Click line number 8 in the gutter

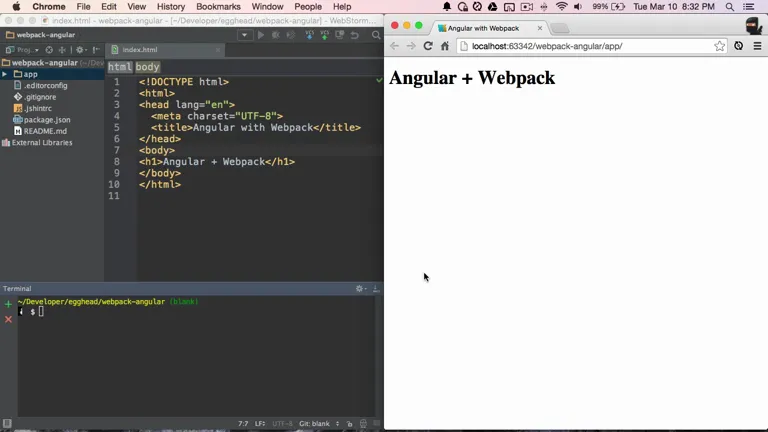117,162
